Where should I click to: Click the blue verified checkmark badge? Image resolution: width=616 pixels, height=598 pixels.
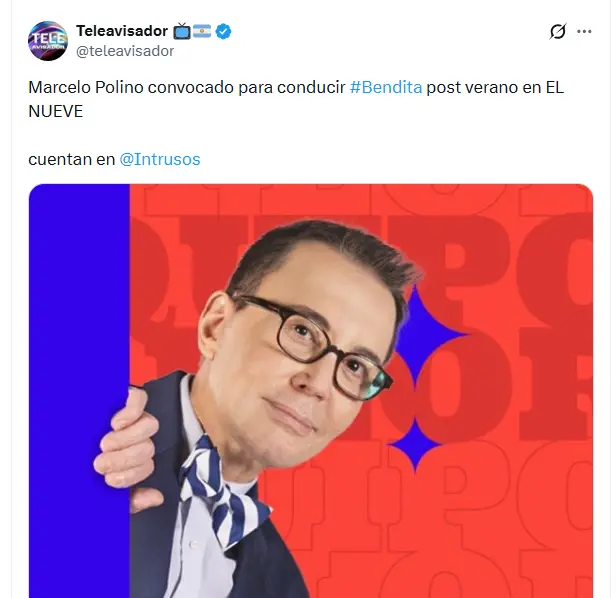[223, 31]
